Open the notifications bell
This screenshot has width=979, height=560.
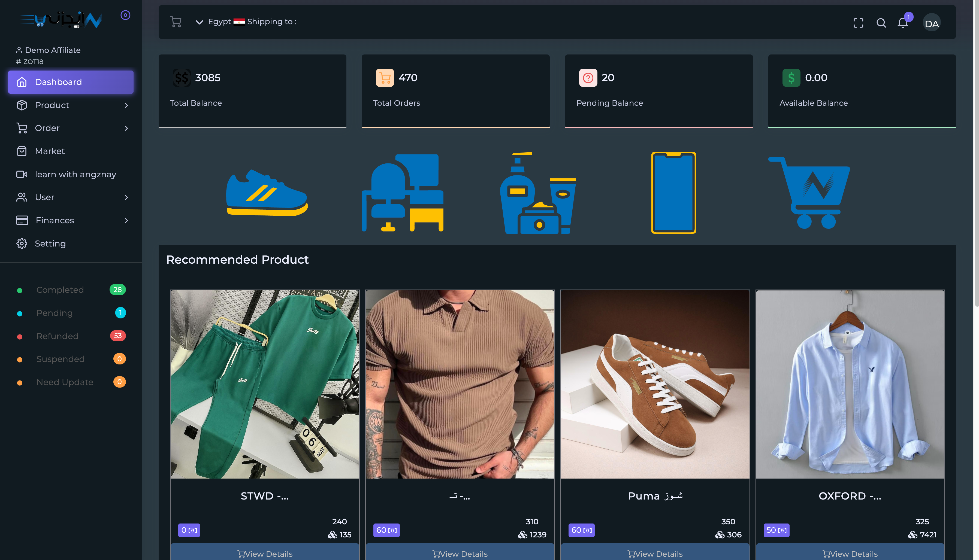pyautogui.click(x=902, y=23)
